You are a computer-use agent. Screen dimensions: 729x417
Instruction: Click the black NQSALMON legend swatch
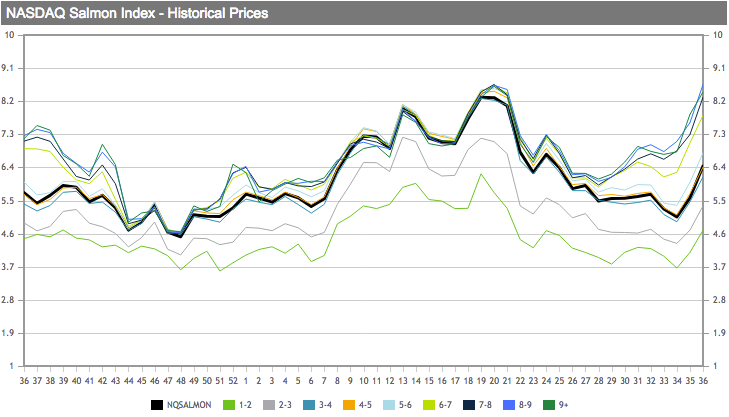(157, 405)
